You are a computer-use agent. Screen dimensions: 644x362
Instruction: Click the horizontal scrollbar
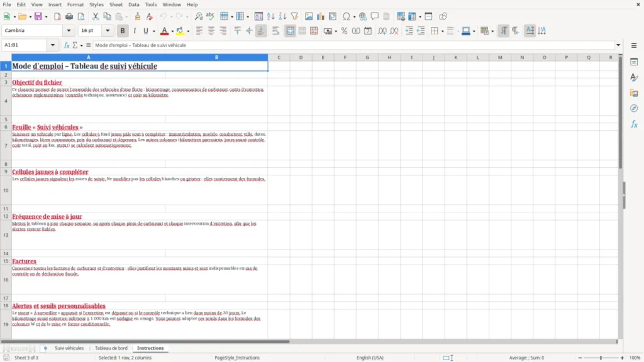(x=145, y=341)
